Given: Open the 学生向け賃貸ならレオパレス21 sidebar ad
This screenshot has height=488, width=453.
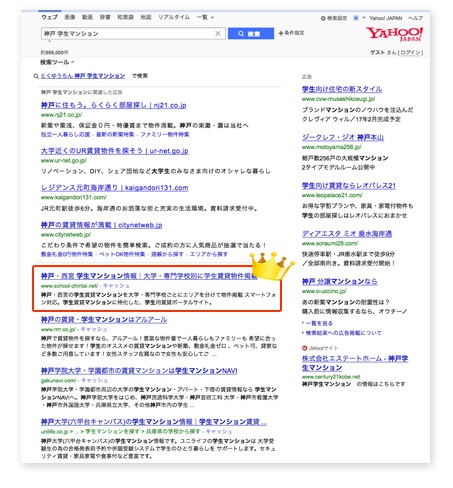Looking at the screenshot, I should point(349,186).
